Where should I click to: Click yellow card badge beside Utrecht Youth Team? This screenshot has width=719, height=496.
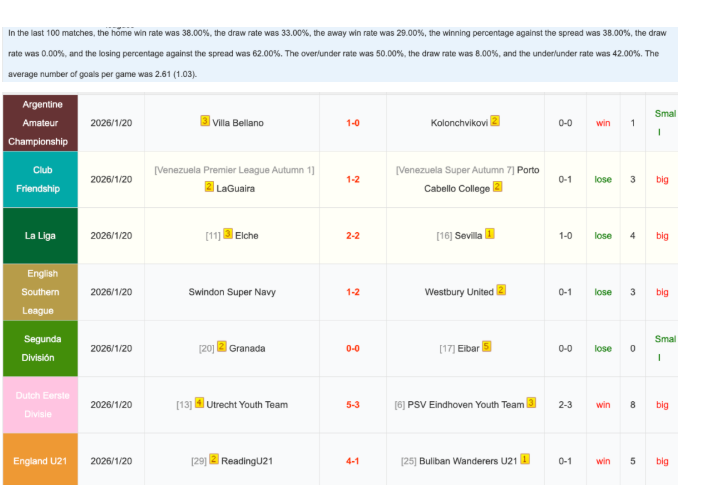click(199, 404)
